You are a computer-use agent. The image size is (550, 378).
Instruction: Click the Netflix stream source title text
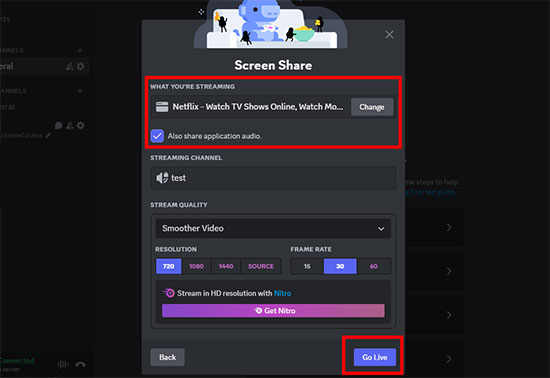[257, 107]
